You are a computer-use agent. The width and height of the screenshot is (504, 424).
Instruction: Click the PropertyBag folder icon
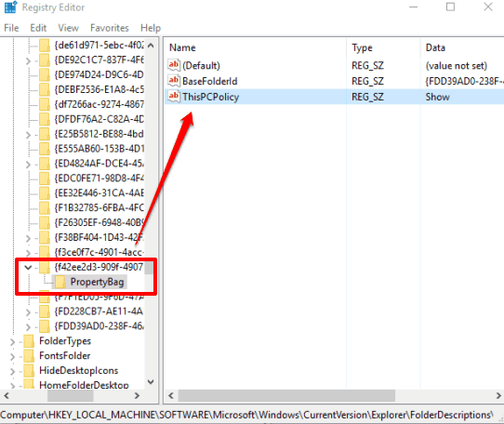(x=60, y=282)
